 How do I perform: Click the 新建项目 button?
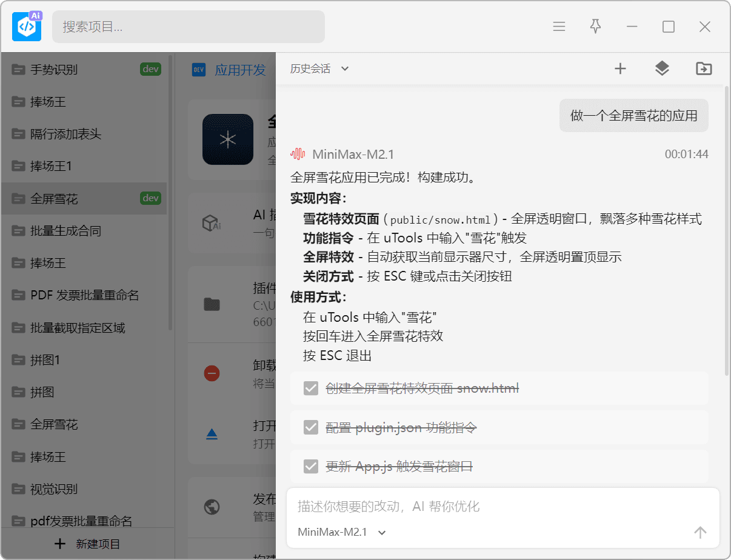click(87, 544)
